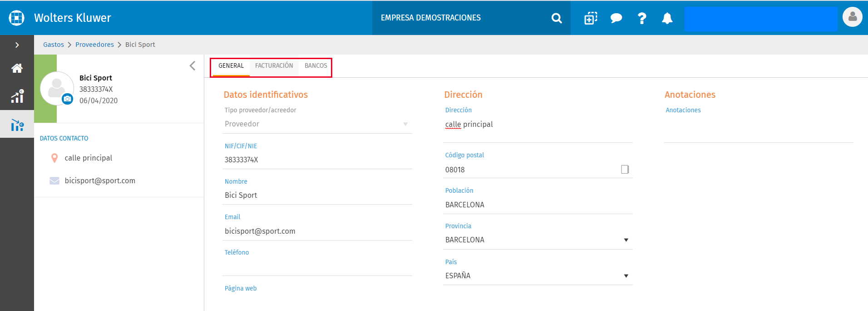868x311 pixels.
Task: Open the Tipo proveedor/acreedor dropdown
Action: coord(317,124)
